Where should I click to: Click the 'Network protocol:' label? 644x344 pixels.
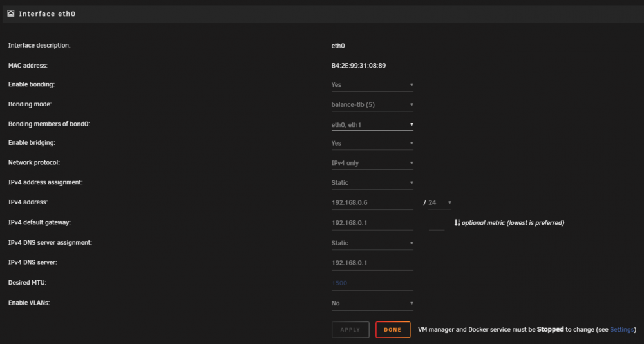click(x=34, y=162)
